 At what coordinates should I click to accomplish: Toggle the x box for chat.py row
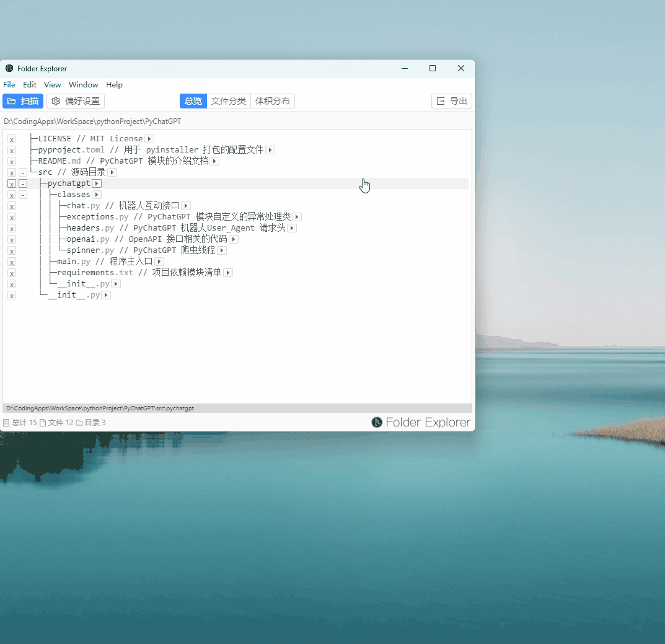[x=12, y=206]
